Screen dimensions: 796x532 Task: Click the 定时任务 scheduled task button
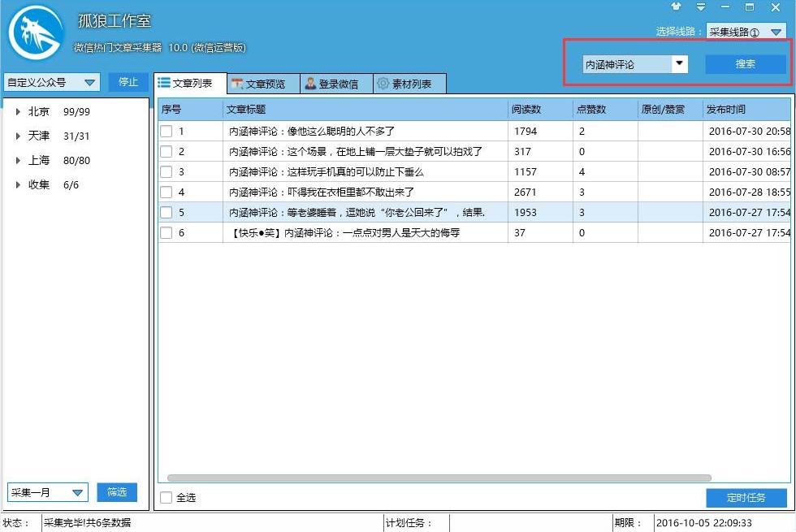pos(746,498)
